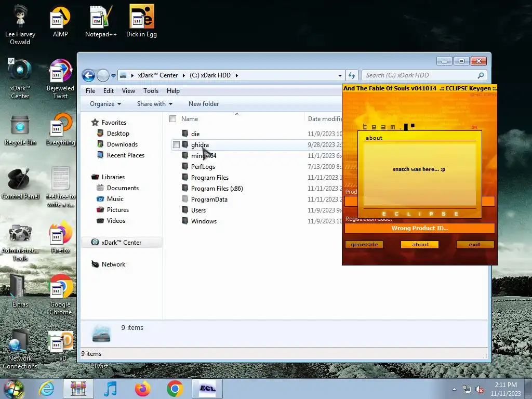Show hidden tray icons arrow
The height and width of the screenshot is (399, 532).
(x=454, y=390)
